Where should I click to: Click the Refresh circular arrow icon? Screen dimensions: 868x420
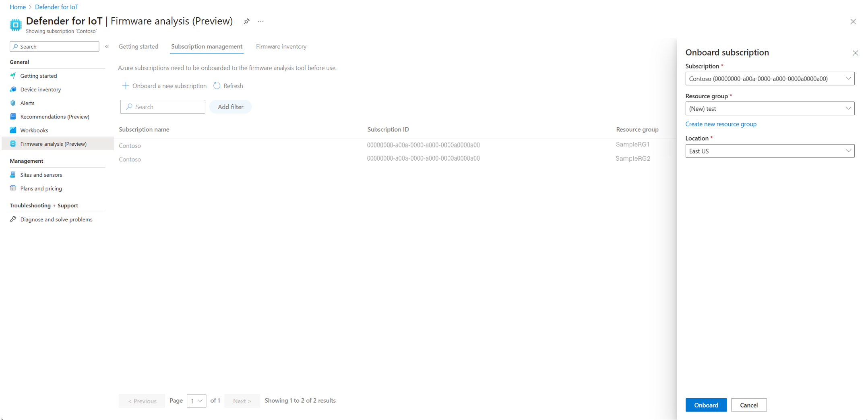[217, 86]
